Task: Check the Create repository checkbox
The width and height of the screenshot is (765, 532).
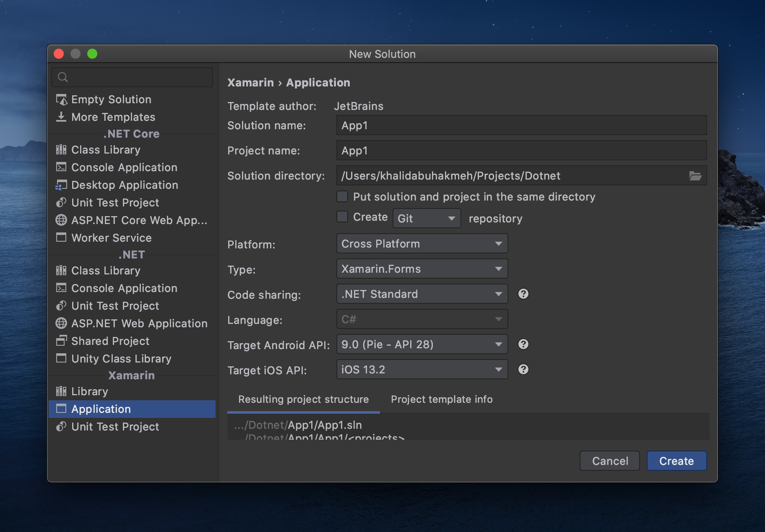Action: pyautogui.click(x=343, y=216)
